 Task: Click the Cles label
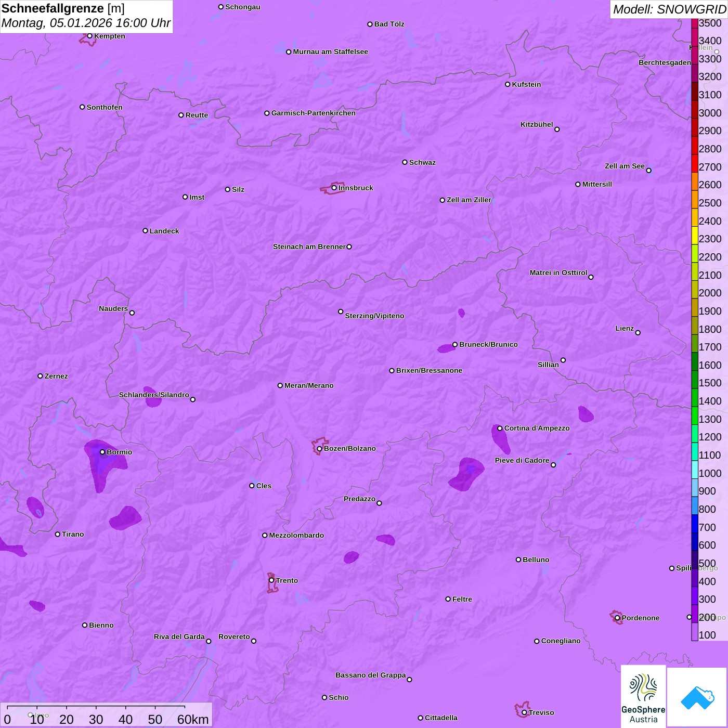pos(264,486)
